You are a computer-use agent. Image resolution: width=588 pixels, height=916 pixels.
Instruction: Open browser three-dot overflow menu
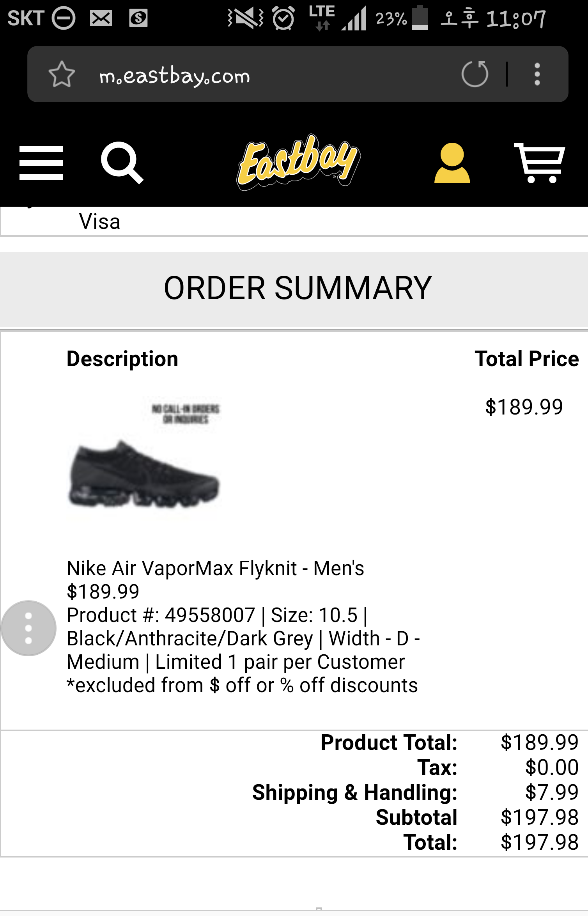click(x=537, y=74)
